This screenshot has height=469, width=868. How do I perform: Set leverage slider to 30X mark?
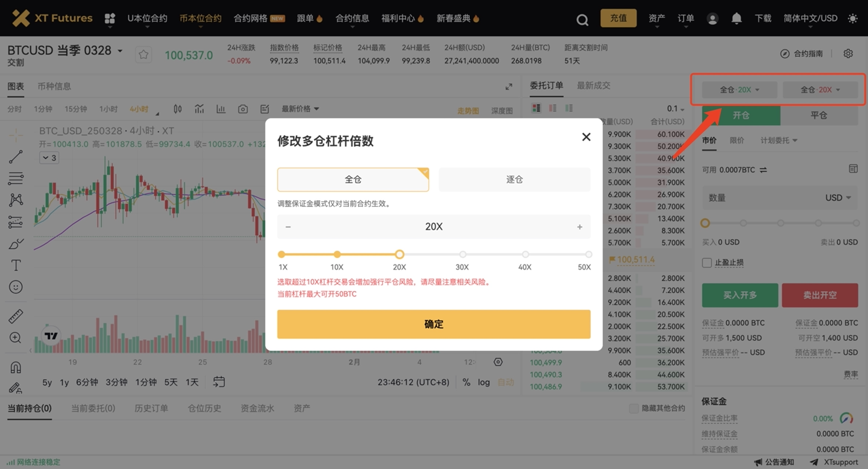(462, 254)
